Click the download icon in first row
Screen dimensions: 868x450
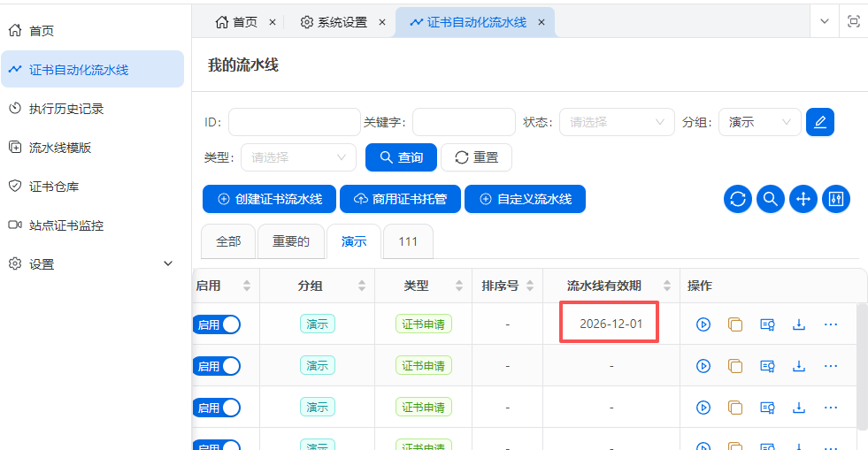799,324
